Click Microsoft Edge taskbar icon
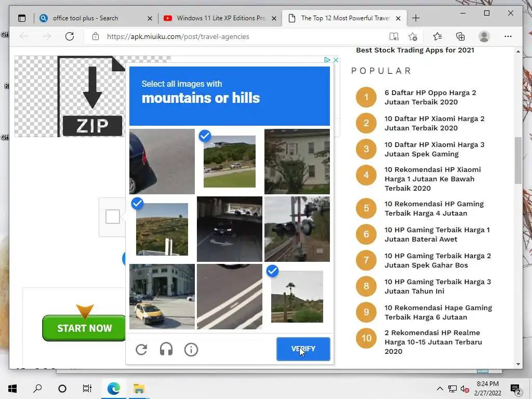Image resolution: width=532 pixels, height=399 pixels. 114,389
